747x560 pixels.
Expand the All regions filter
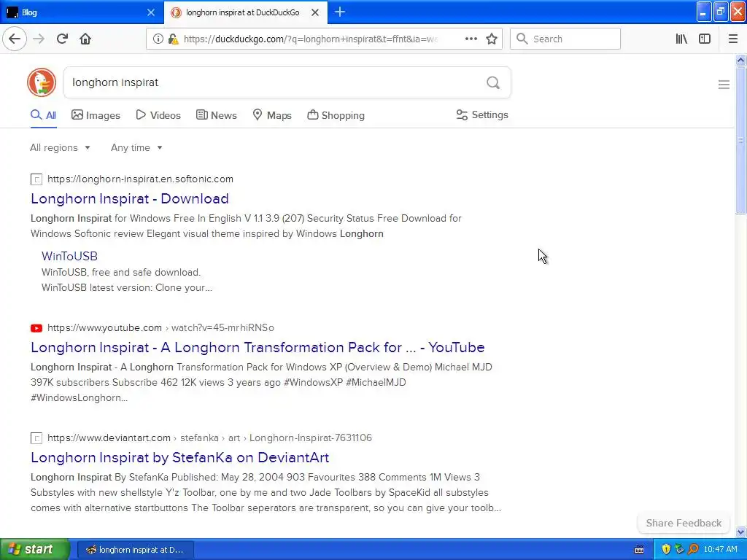[60, 147]
